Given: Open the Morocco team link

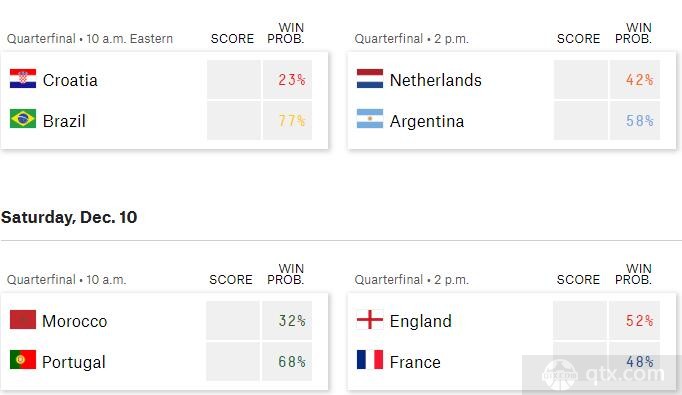Looking at the screenshot, I should pos(74,321).
